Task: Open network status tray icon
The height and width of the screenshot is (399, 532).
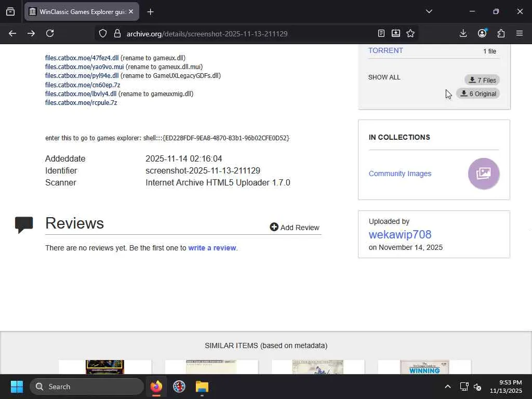Action: pyautogui.click(x=464, y=387)
